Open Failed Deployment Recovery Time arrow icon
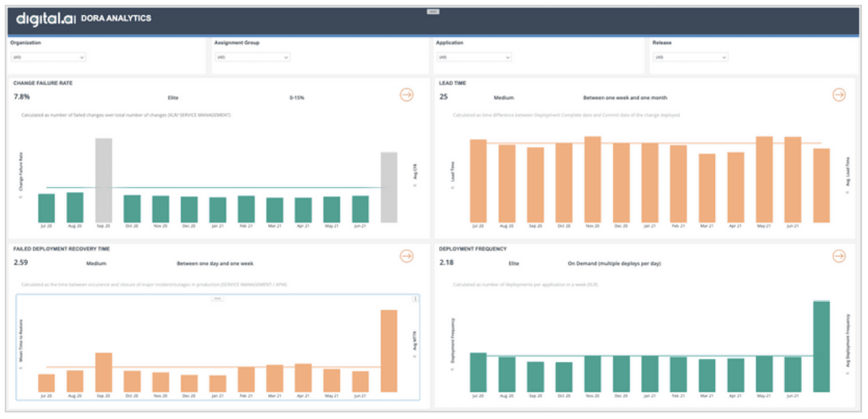 pyautogui.click(x=407, y=256)
